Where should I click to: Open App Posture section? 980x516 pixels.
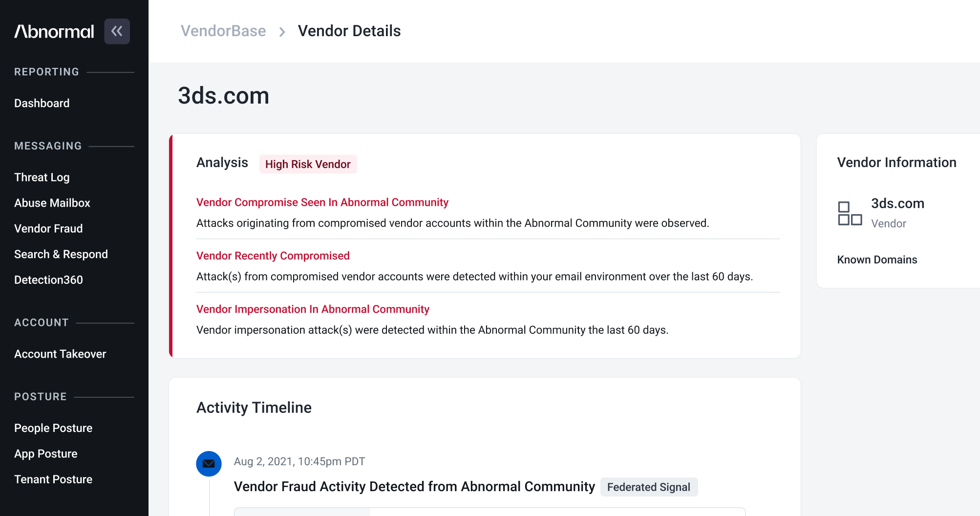(x=46, y=454)
